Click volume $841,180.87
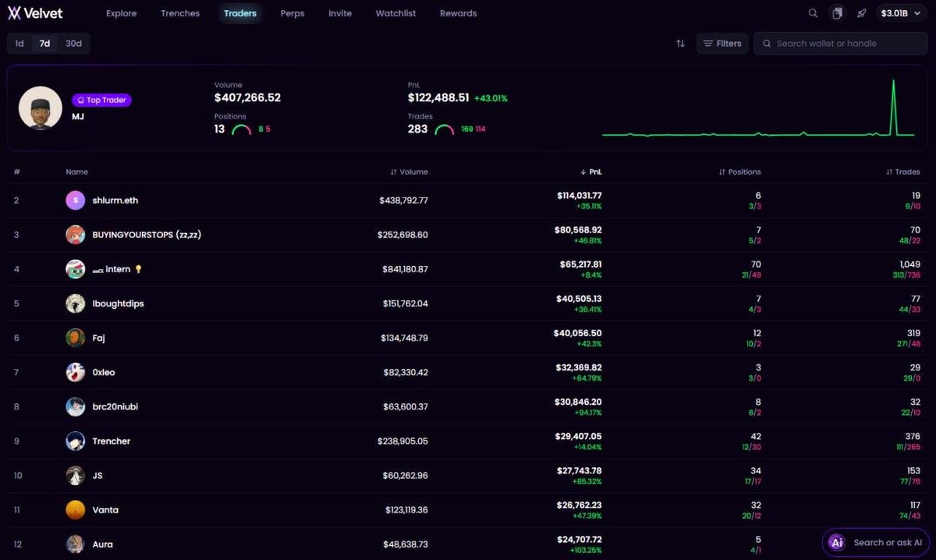Screen dimensions: 936x560 pyautogui.click(x=403, y=269)
